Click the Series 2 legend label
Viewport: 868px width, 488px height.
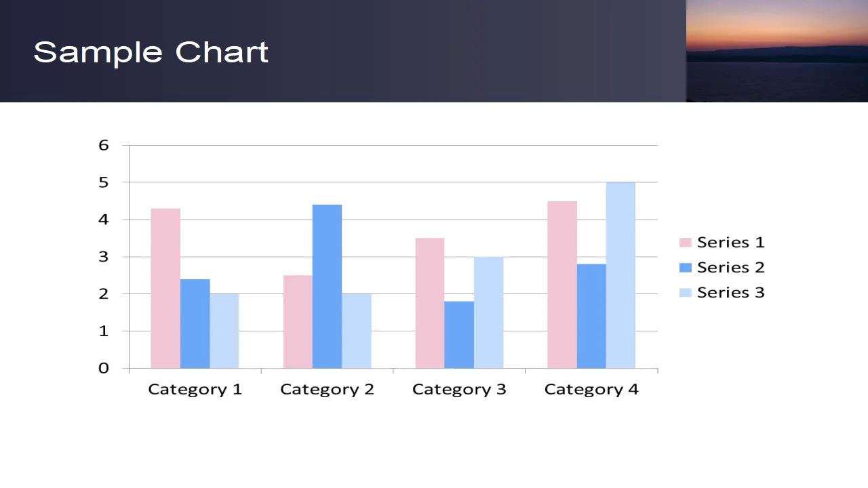click(730, 267)
